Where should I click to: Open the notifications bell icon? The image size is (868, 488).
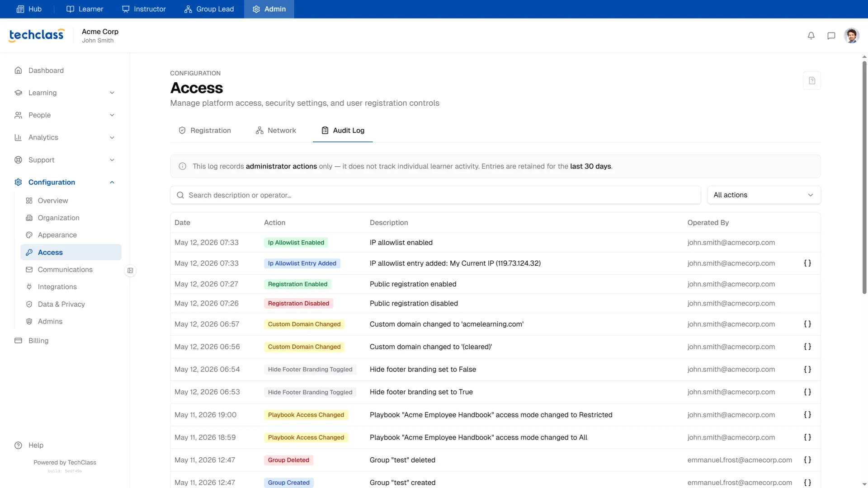tap(811, 36)
